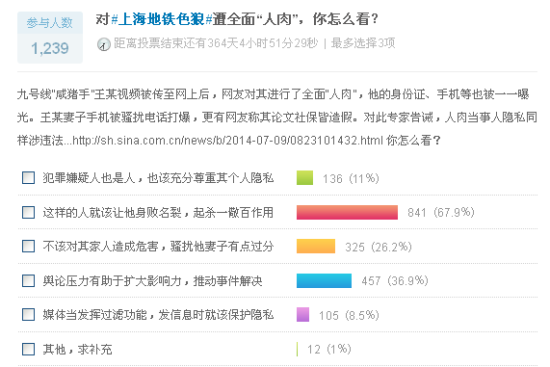Click the 最多选择3项 note
The image size is (550, 367).
coord(363,43)
